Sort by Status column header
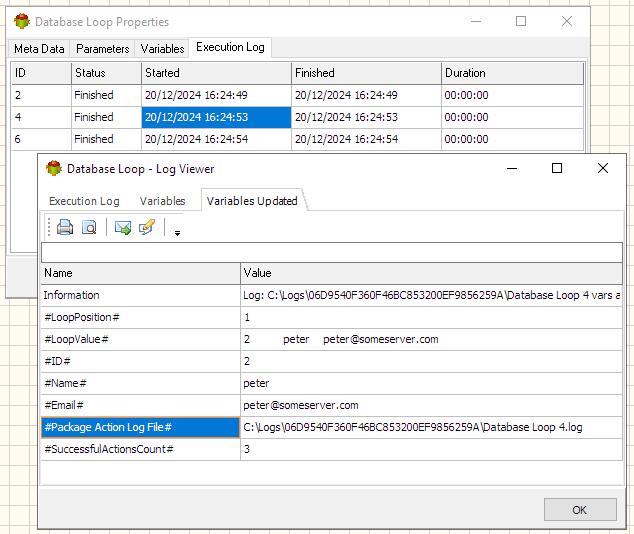Screen dimensions: 634x534 point(106,73)
